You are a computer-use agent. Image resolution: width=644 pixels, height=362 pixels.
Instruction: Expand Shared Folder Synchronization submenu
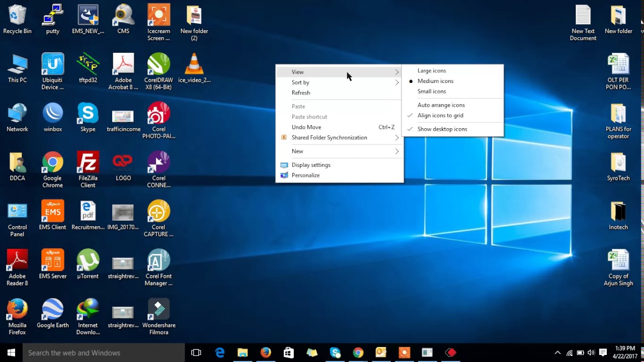click(339, 138)
